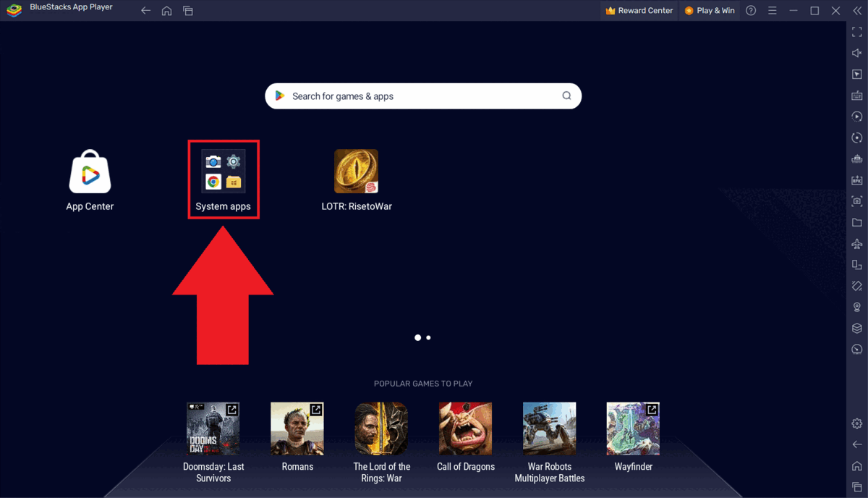Click the "Doomsday: Last Survivors" title text
Screen dimensions: 868x498
213,473
